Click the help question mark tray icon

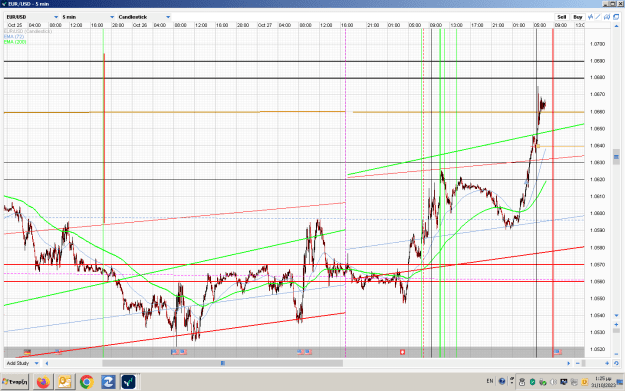coord(502,382)
